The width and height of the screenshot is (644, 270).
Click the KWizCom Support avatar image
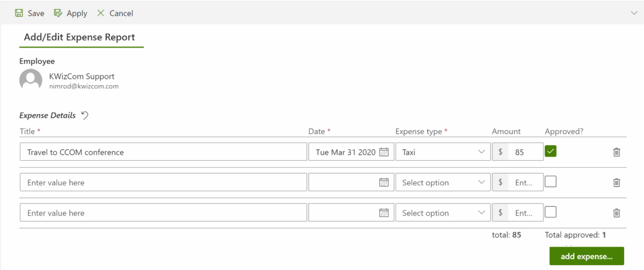click(31, 80)
